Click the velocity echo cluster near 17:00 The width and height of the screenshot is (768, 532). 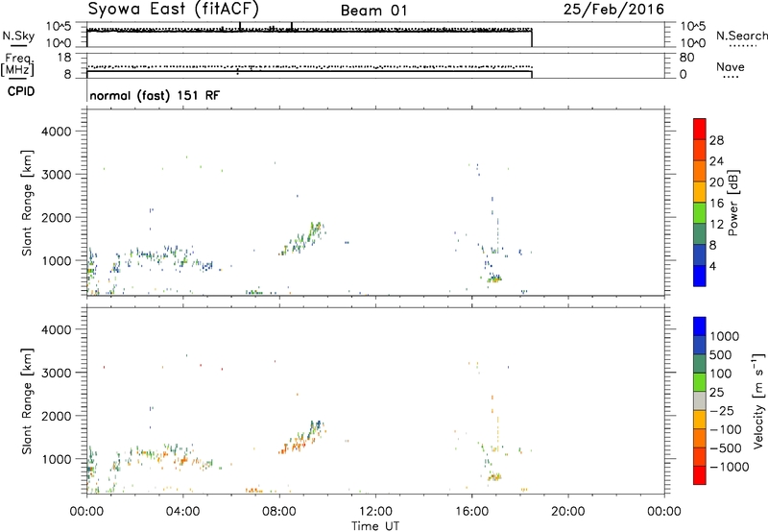494,476
